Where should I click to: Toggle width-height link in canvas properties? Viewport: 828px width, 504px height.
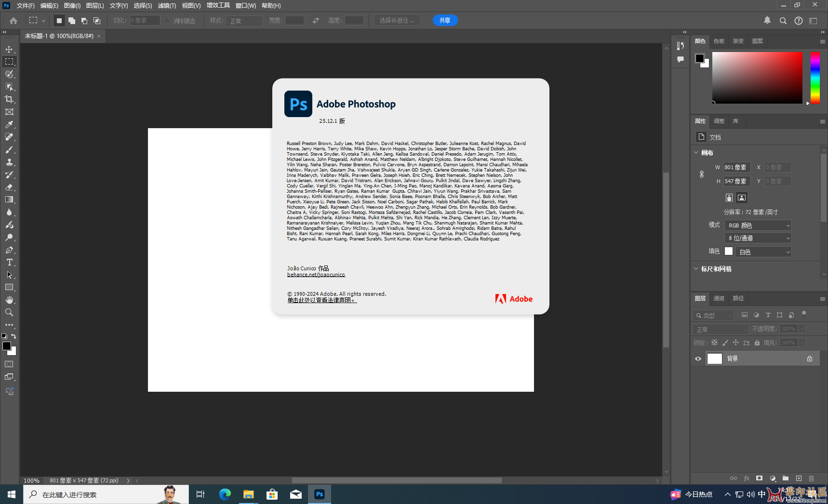coord(702,174)
